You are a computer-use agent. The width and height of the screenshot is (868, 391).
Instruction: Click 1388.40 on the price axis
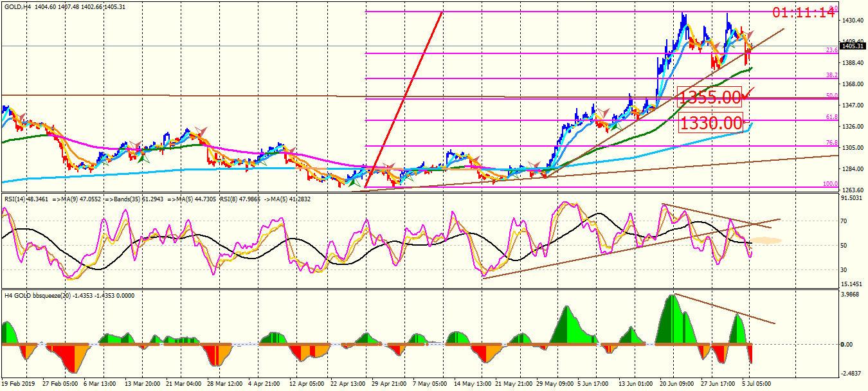(853, 63)
